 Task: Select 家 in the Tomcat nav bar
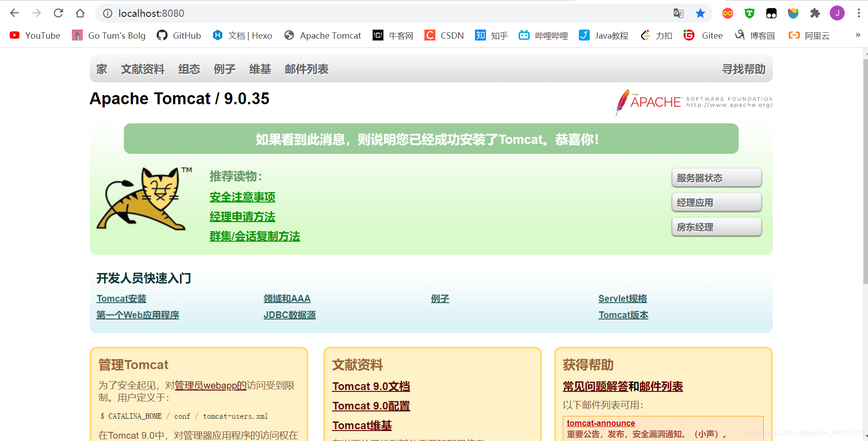pyautogui.click(x=102, y=69)
